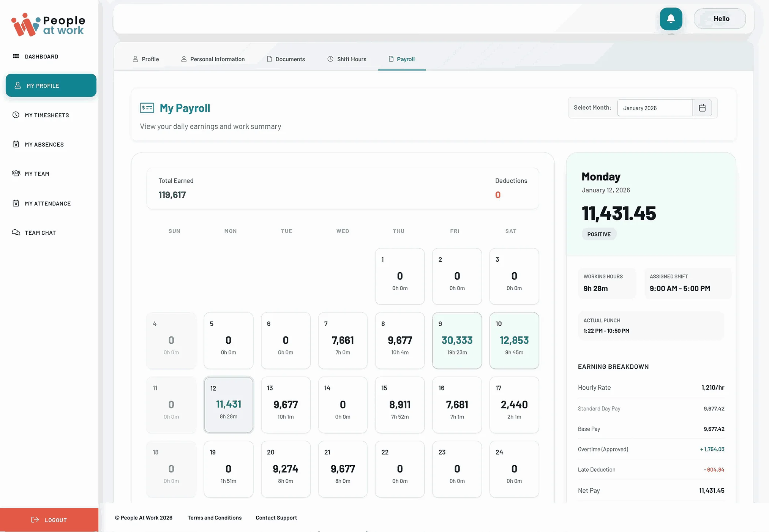Click the My Team people icon
The image size is (769, 532).
click(x=16, y=174)
